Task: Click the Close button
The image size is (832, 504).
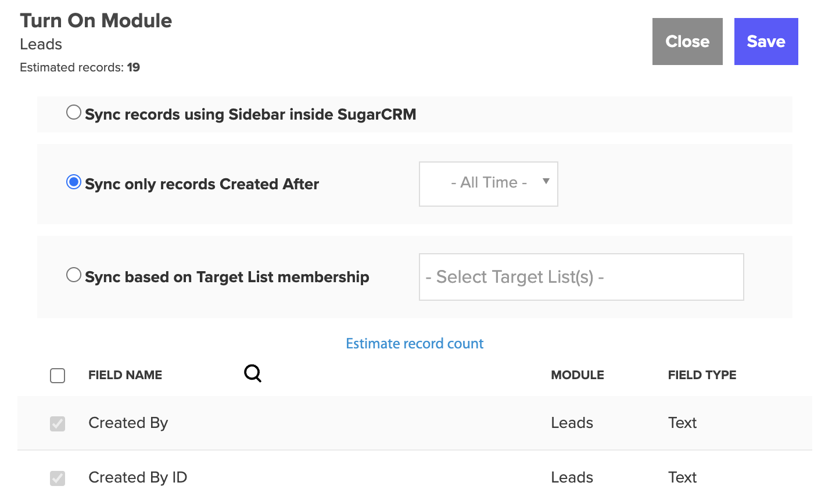Action: (687, 41)
